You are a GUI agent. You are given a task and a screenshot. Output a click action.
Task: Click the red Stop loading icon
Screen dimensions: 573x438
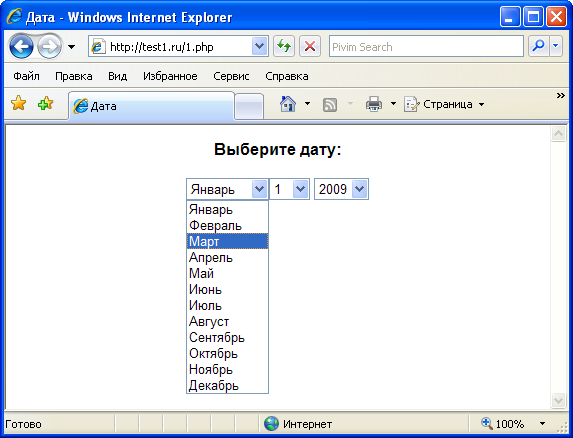click(x=310, y=46)
